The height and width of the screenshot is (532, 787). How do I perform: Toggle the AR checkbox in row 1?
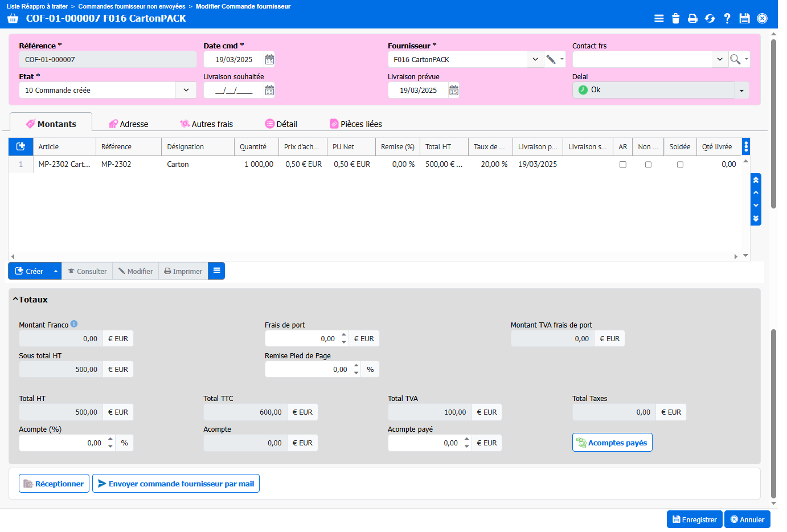[623, 165]
